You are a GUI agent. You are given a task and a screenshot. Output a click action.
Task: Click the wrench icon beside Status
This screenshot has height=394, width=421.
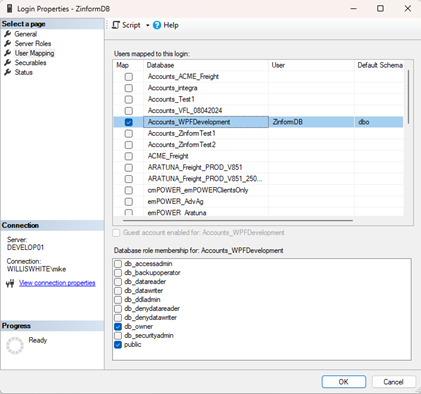(8, 72)
